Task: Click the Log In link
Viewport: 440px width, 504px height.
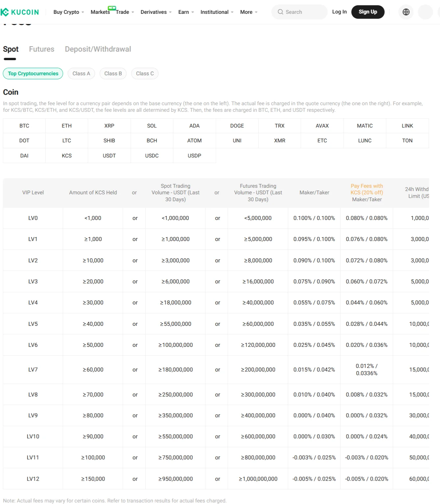Action: [x=339, y=12]
